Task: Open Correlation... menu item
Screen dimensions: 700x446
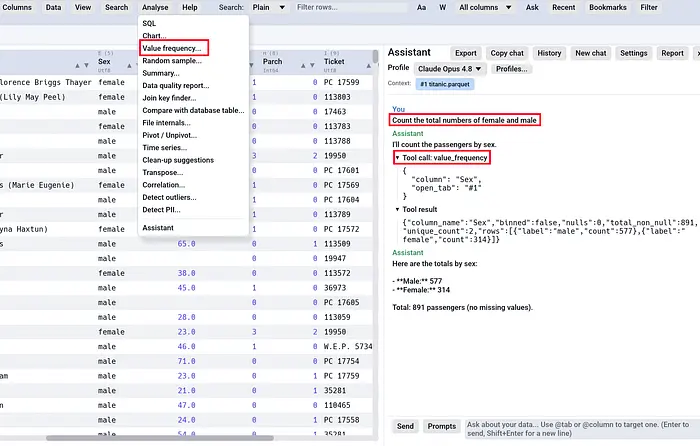Action: [x=193, y=185]
